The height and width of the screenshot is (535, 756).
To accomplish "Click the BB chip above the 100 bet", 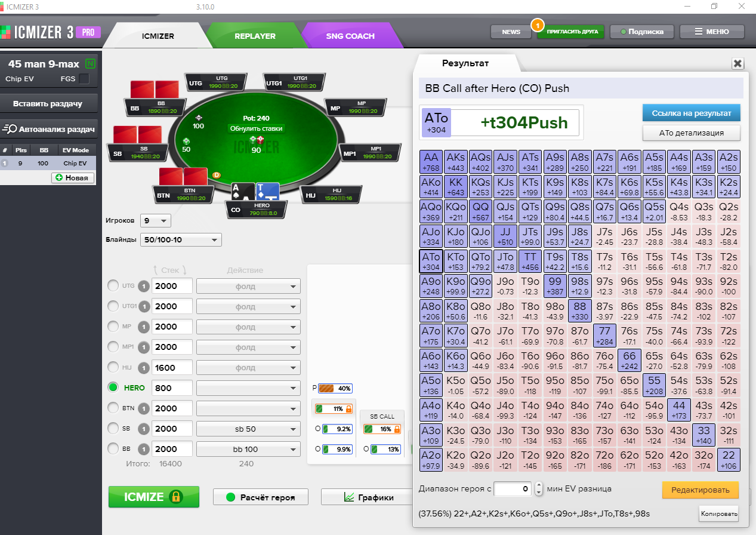I will pyautogui.click(x=199, y=118).
